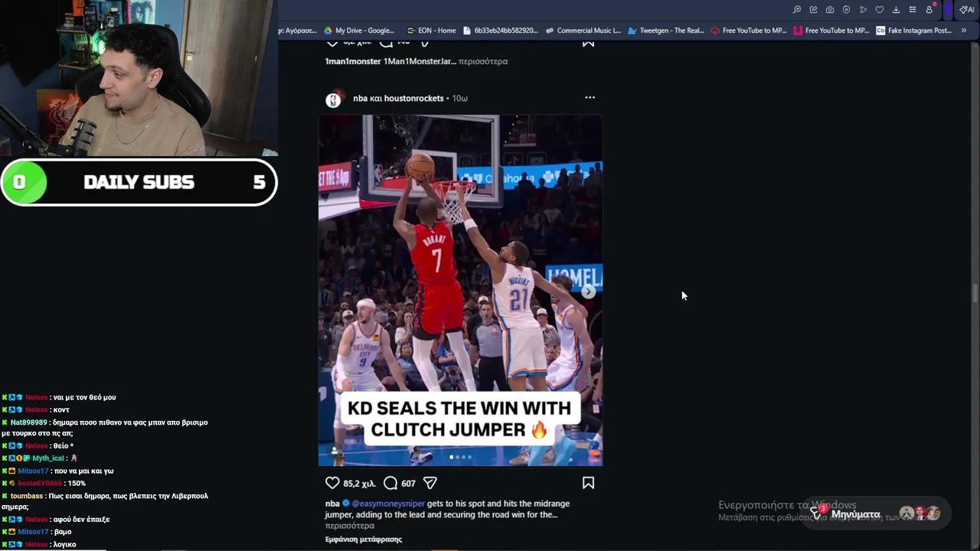This screenshot has height=551, width=980.
Task: Open the edit/note pencil icon in toolbar
Action: 813,10
